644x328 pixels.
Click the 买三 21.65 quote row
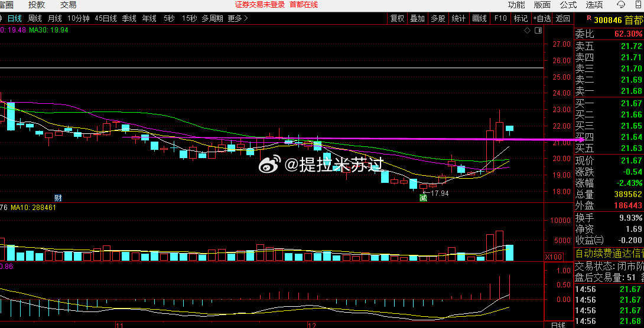609,126
